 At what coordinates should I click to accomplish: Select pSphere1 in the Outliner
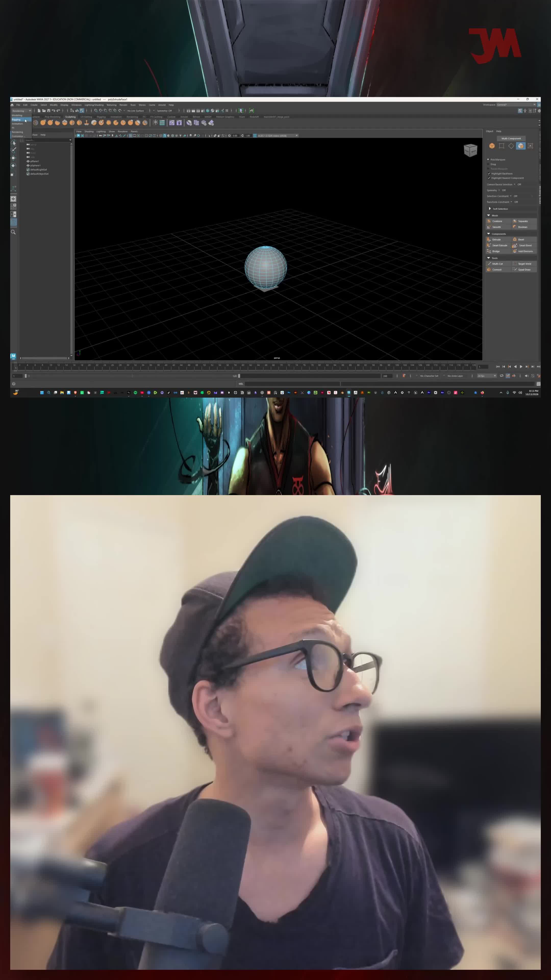pyautogui.click(x=35, y=165)
